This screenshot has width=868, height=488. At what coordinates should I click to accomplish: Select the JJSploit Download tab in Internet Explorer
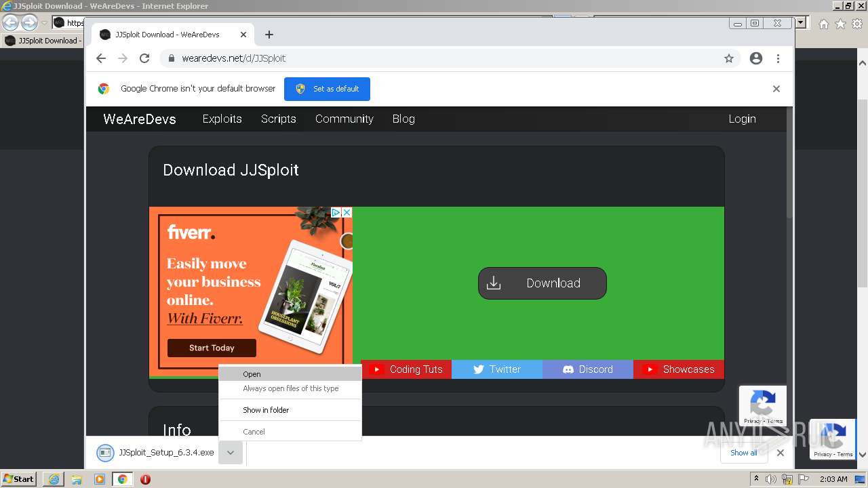tap(43, 41)
